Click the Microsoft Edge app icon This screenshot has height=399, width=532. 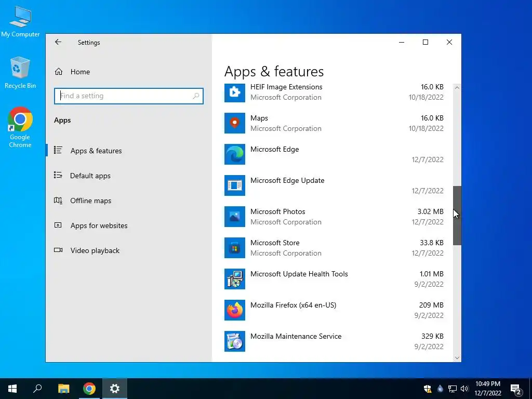click(x=234, y=154)
